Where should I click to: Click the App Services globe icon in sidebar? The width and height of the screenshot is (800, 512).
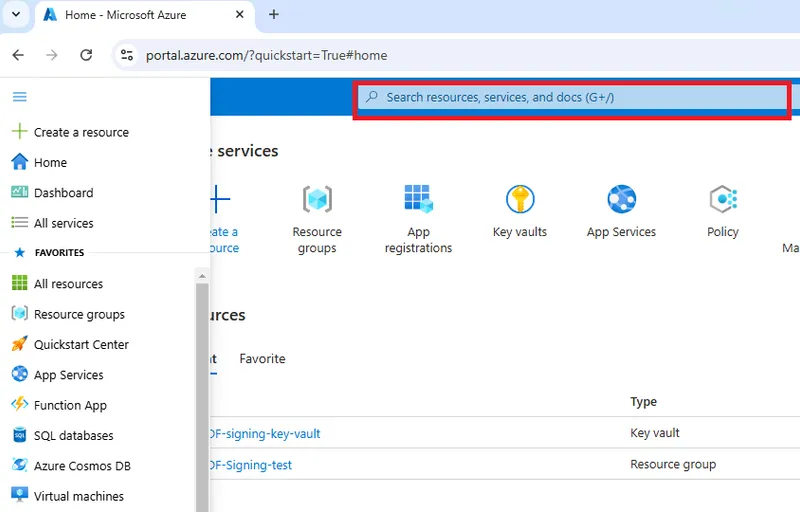coord(19,374)
